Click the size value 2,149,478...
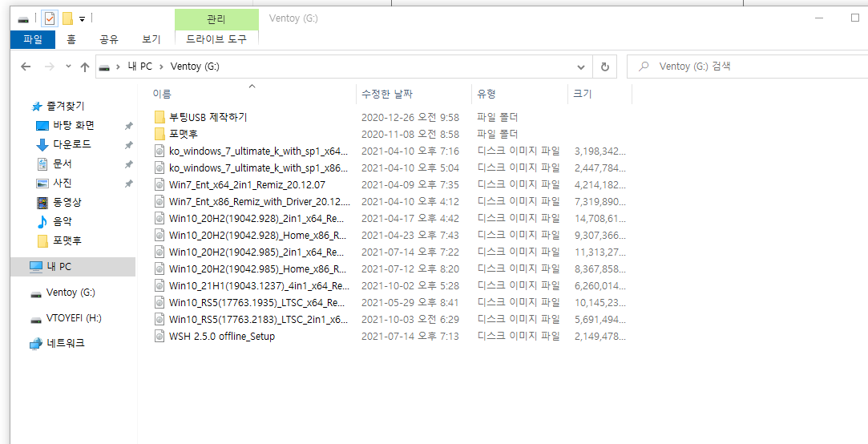 pyautogui.click(x=600, y=336)
